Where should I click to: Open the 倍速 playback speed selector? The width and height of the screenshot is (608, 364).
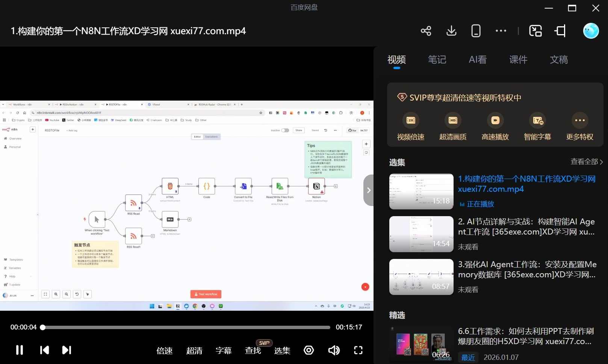pyautogui.click(x=164, y=350)
